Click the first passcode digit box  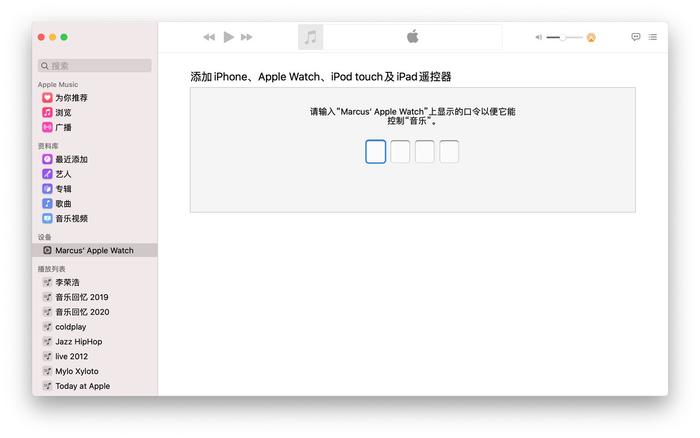pos(375,152)
